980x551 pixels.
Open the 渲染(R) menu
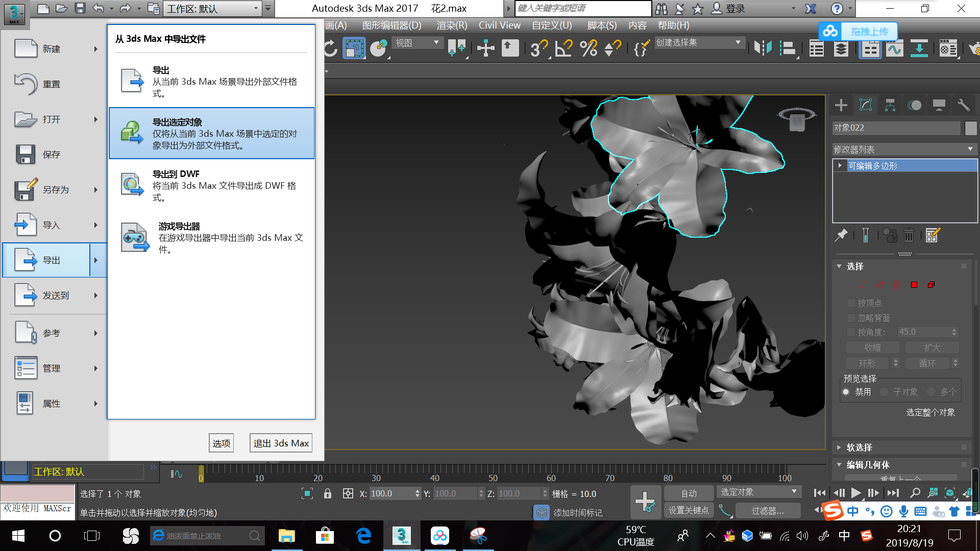click(451, 25)
